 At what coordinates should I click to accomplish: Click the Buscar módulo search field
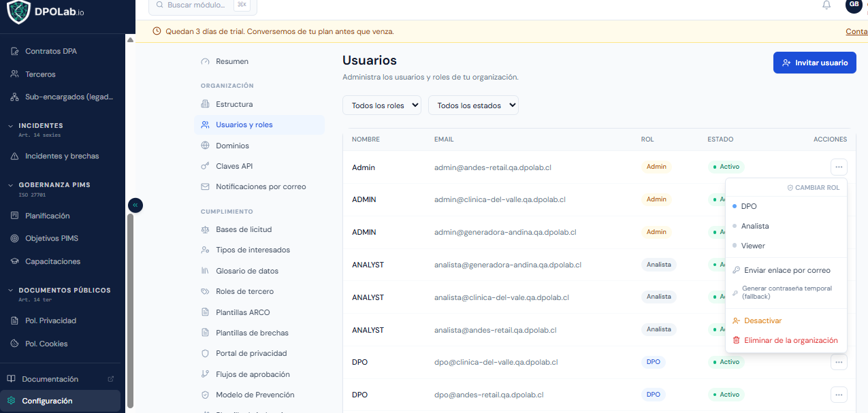click(x=203, y=5)
